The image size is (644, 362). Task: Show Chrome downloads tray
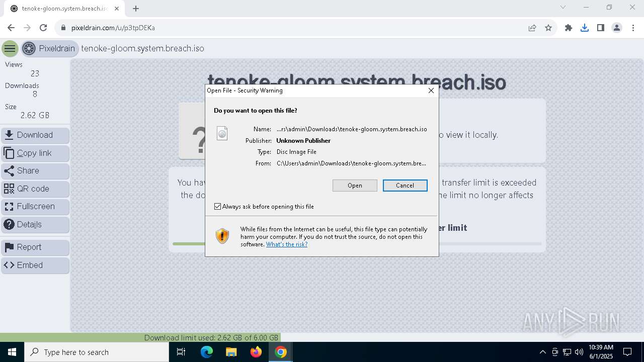click(x=585, y=28)
